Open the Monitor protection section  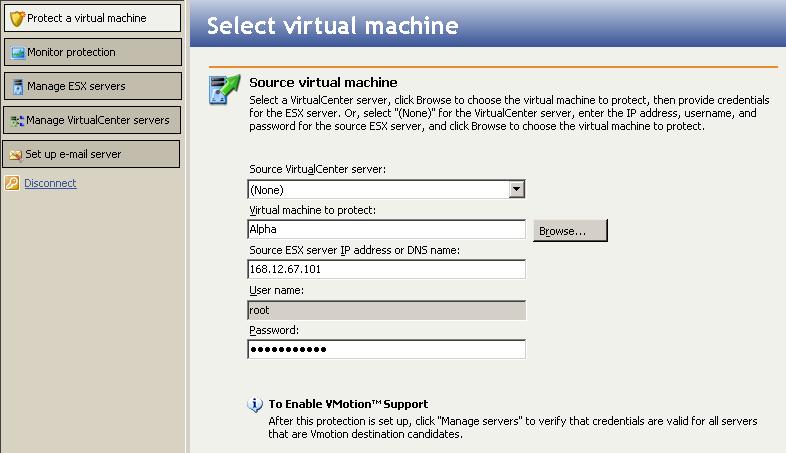(x=71, y=52)
